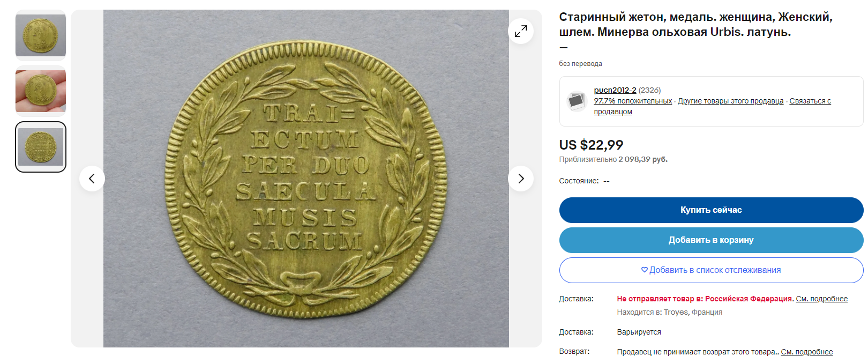Open seller pucn2012-2 profile
The width and height of the screenshot is (868, 363).
pos(615,90)
